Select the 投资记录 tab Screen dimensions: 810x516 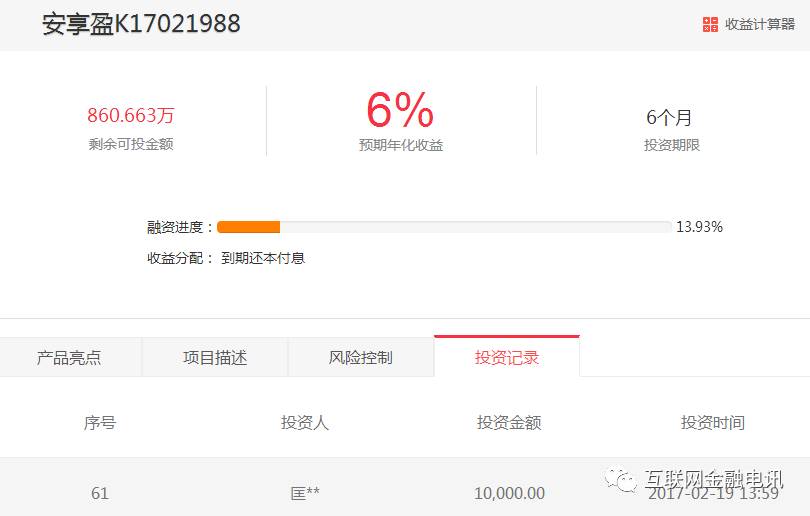point(507,357)
